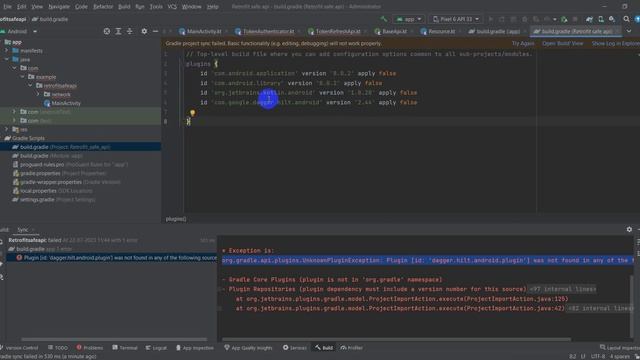The image size is (640, 360).
Task: Click the Make Project hammer icon
Action: pyautogui.click(x=383, y=19)
